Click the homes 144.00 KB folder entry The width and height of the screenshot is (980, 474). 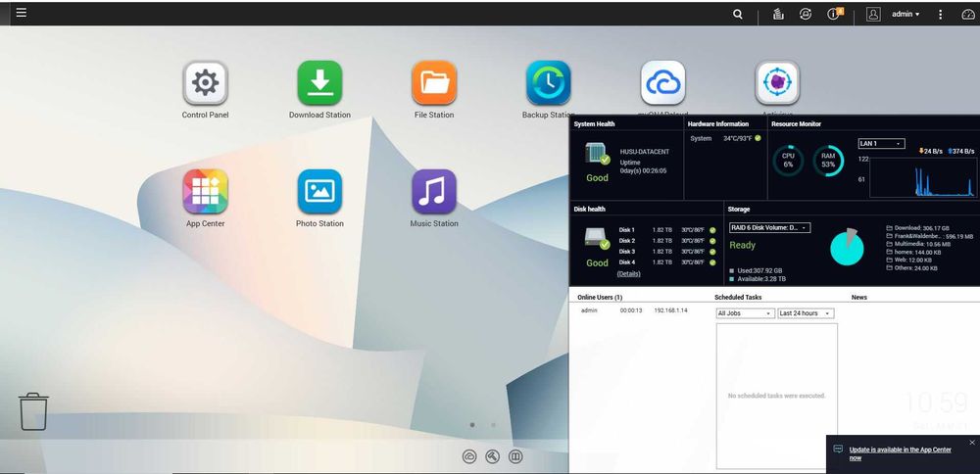[914, 253]
